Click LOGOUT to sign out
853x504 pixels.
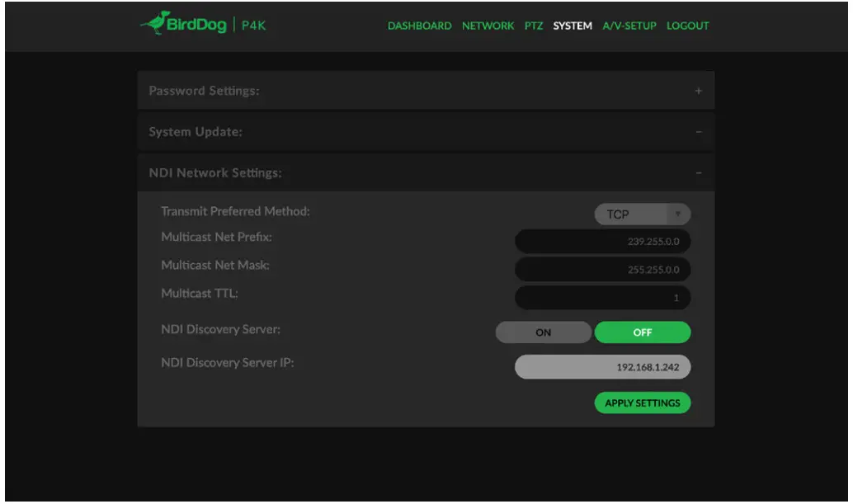coord(687,26)
